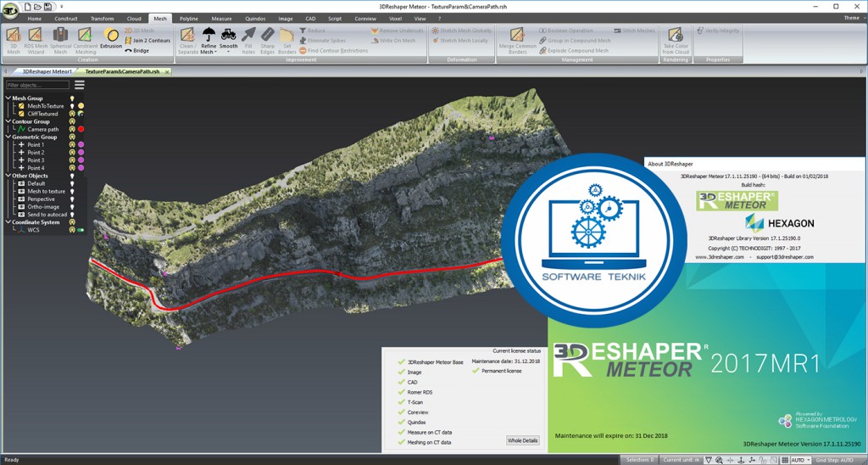Click Stretch Mesh Globally

(x=462, y=31)
